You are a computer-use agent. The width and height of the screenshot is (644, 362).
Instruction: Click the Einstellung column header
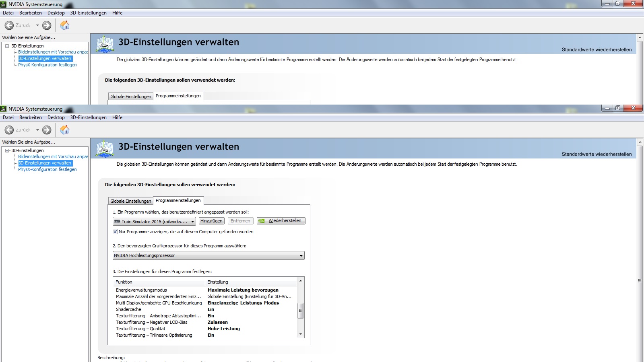tap(251, 282)
